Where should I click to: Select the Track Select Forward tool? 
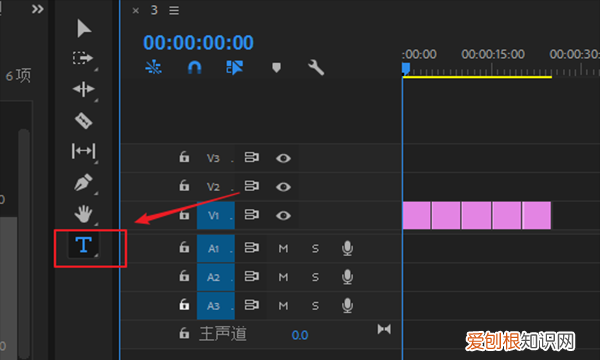click(x=83, y=58)
